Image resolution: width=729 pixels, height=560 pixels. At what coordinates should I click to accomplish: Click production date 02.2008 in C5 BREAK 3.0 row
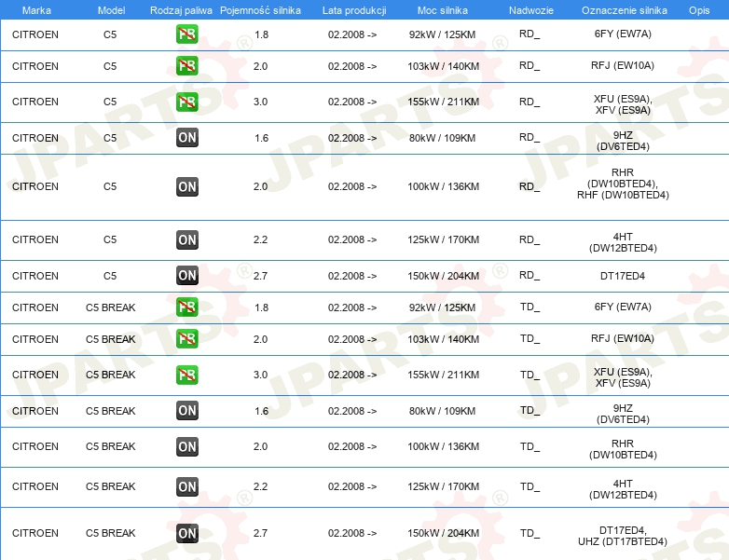click(352, 375)
